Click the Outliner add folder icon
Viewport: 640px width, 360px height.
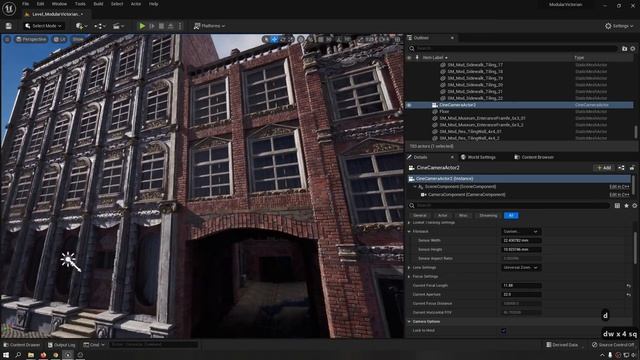click(624, 48)
